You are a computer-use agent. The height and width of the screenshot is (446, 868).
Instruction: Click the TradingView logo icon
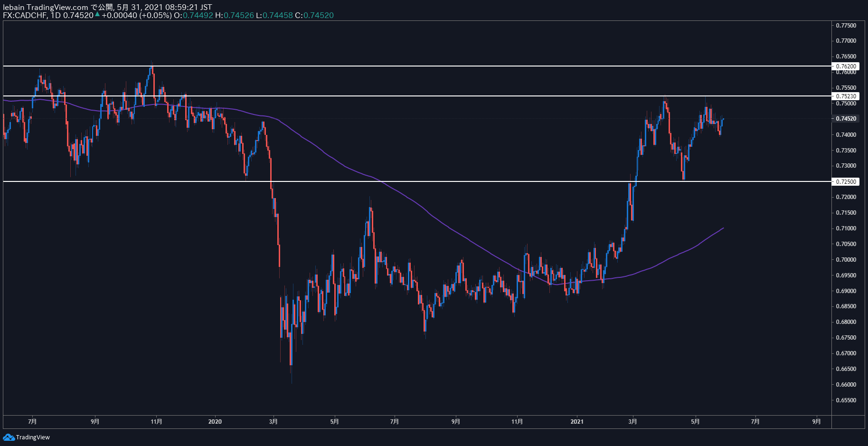tap(9, 437)
